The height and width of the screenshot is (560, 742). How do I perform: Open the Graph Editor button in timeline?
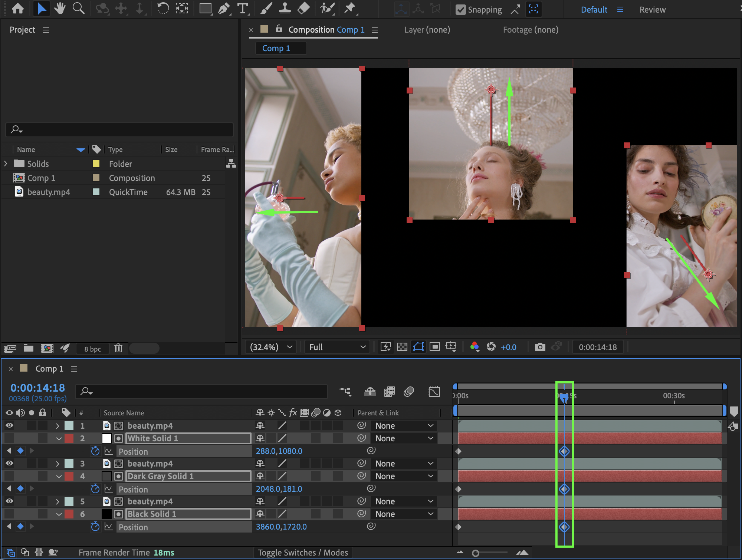(x=434, y=392)
